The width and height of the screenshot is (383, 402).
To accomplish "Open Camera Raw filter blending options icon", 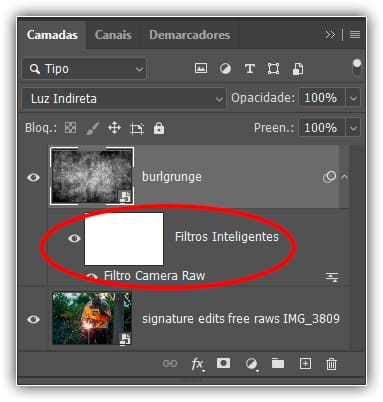I will (332, 277).
